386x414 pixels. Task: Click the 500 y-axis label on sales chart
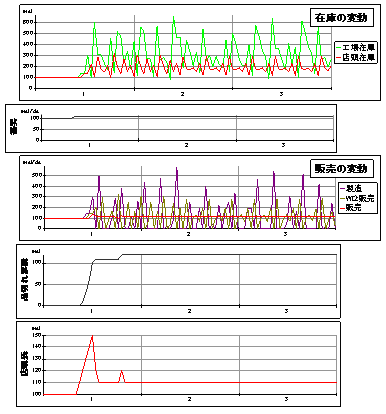(x=37, y=175)
